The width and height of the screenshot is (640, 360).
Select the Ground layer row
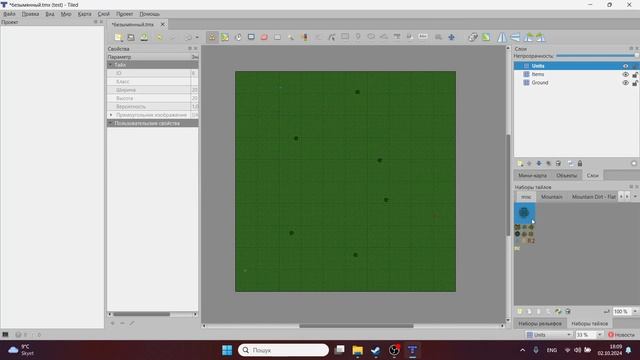coord(576,82)
